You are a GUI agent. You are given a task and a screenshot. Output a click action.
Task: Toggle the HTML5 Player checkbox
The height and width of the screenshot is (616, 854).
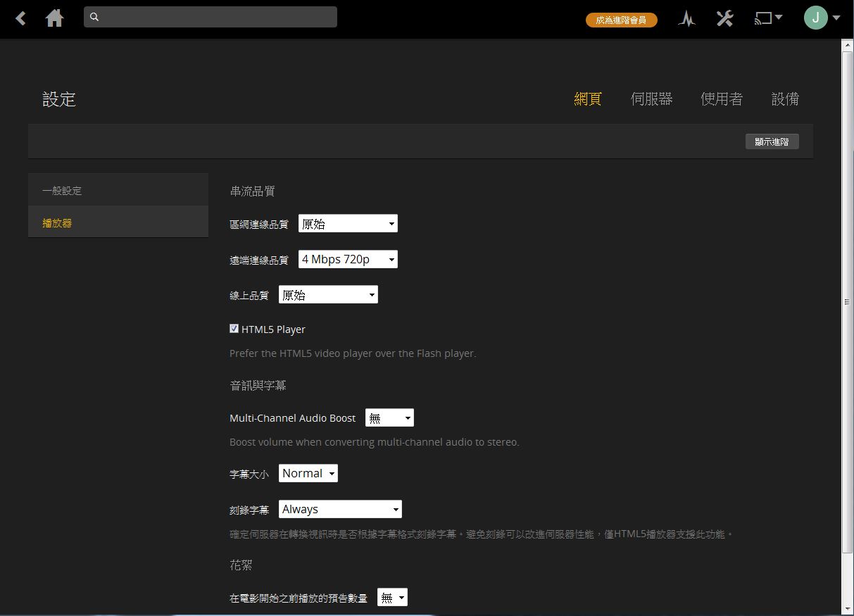[234, 328]
